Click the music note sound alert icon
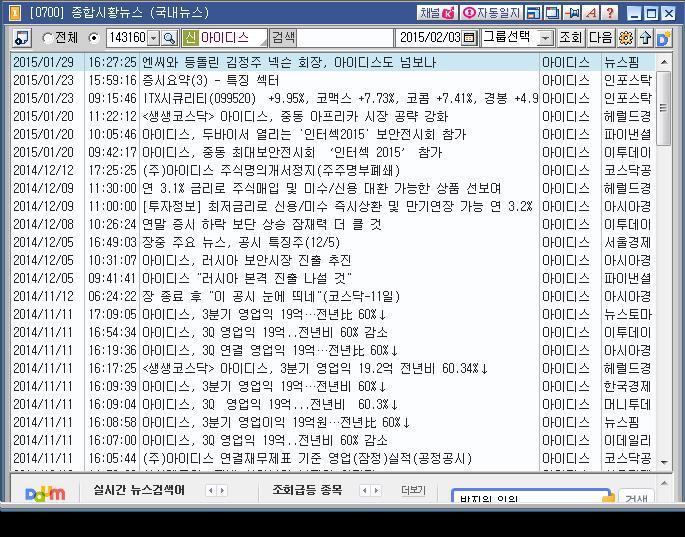 click(x=21, y=38)
